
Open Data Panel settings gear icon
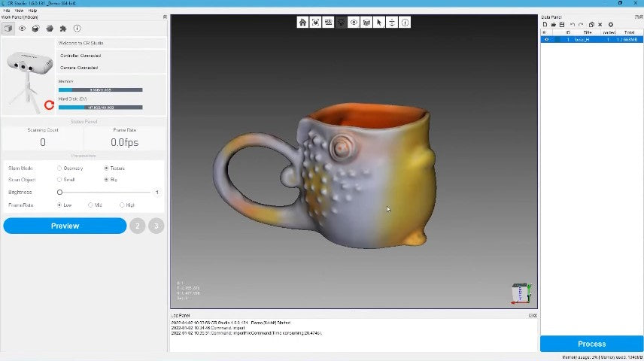click(610, 25)
